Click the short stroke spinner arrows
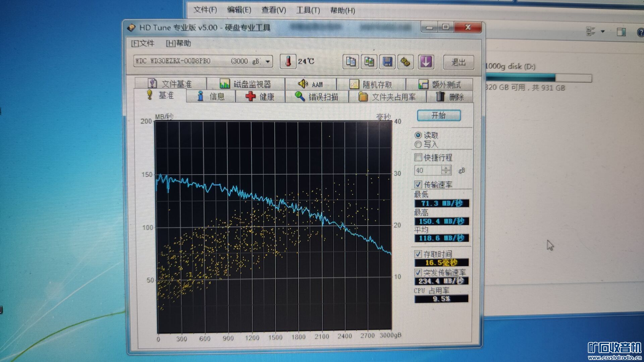Screen dimensions: 644x362 click(446, 170)
